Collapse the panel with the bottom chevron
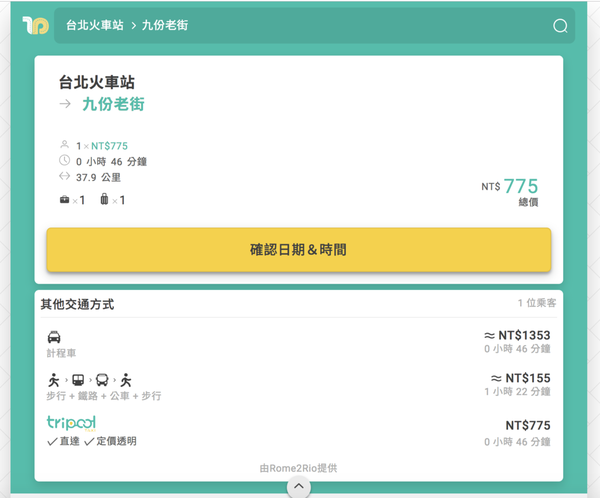 click(299, 487)
